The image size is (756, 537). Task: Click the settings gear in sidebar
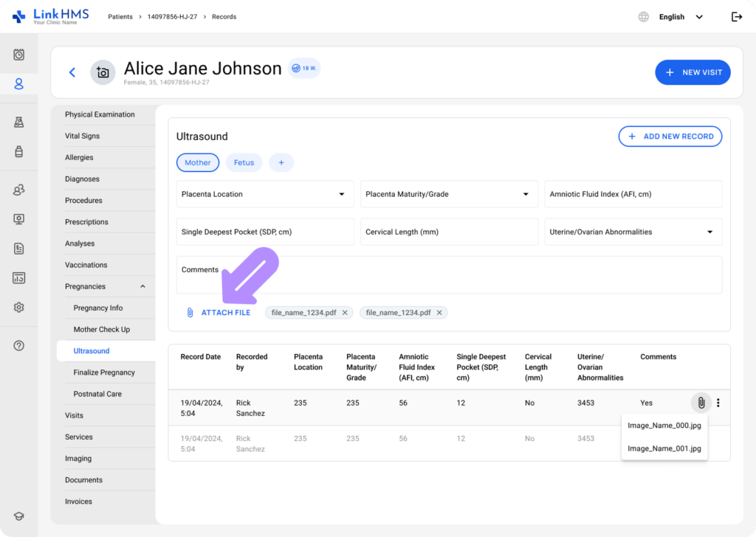pyautogui.click(x=19, y=308)
